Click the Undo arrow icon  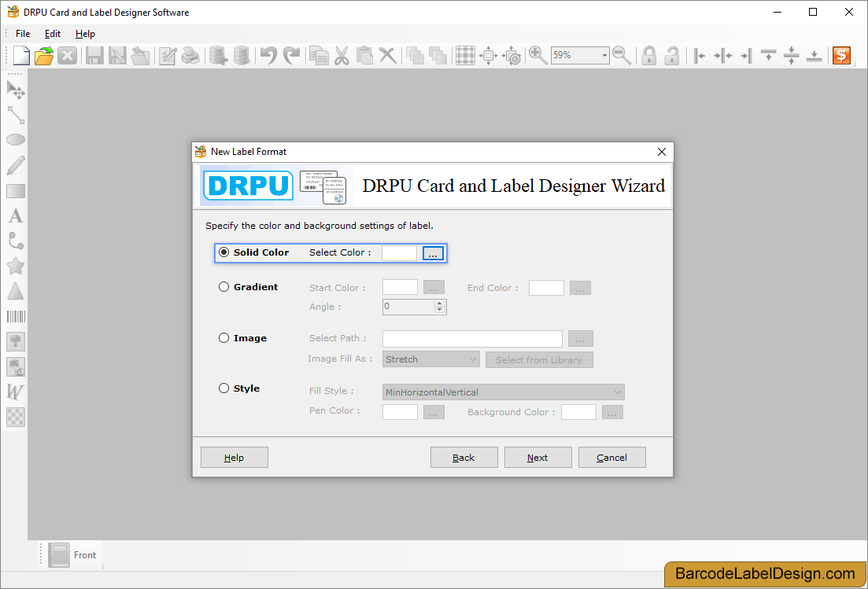point(268,55)
